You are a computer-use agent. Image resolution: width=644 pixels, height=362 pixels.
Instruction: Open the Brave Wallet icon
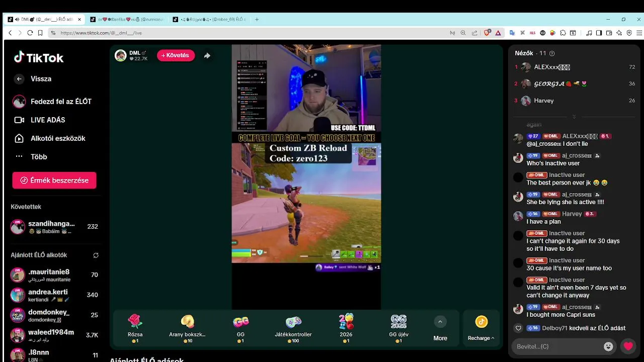[x=609, y=33]
